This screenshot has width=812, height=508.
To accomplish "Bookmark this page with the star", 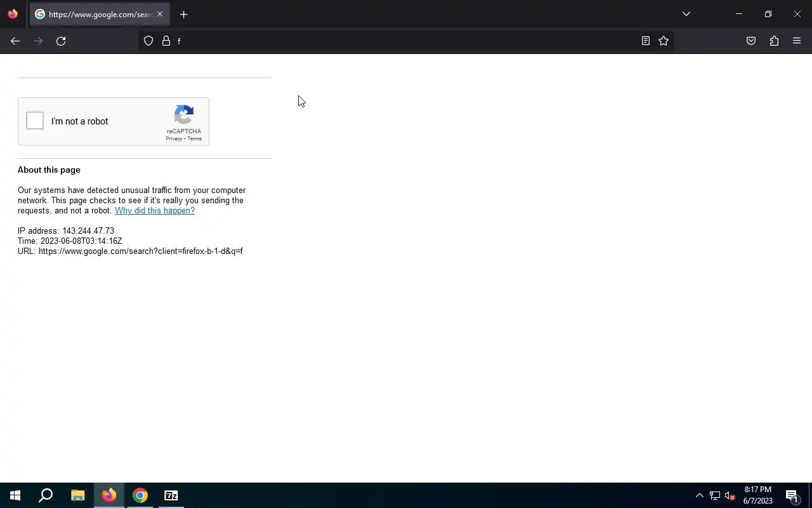I will [x=664, y=41].
